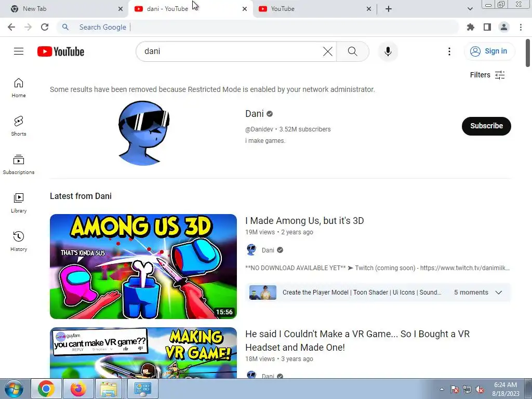Open Create the Player Model moment thumbnail
The height and width of the screenshot is (399, 532).
click(262, 292)
